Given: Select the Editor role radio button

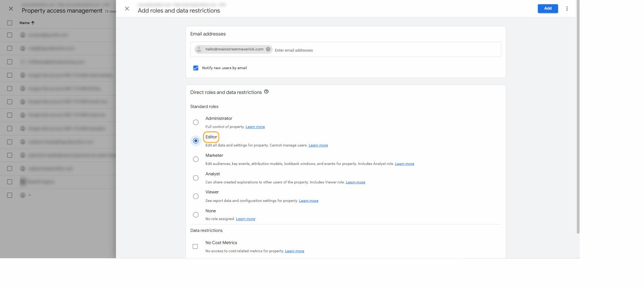Looking at the screenshot, I should tap(196, 141).
